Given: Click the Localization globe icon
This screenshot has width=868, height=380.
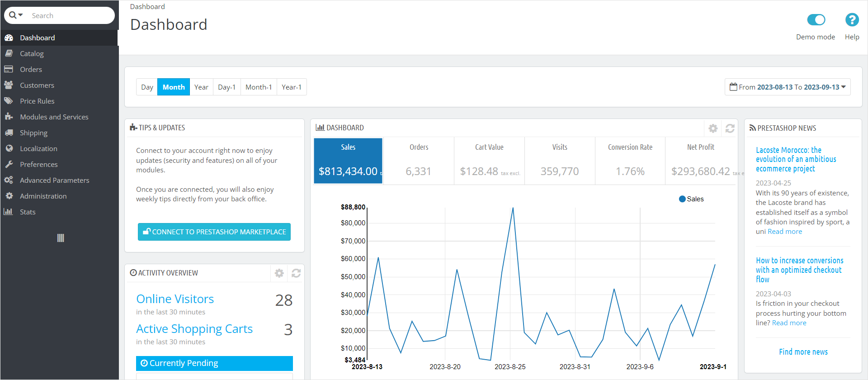Looking at the screenshot, I should point(9,148).
